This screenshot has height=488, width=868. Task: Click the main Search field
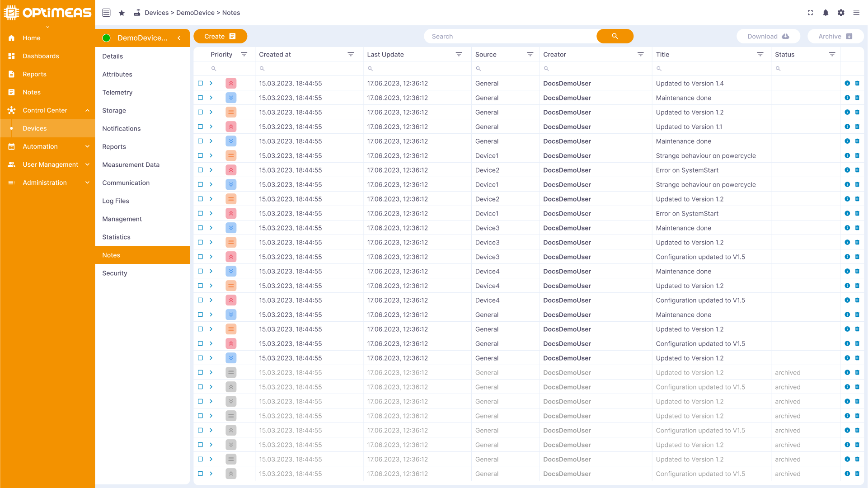click(510, 36)
